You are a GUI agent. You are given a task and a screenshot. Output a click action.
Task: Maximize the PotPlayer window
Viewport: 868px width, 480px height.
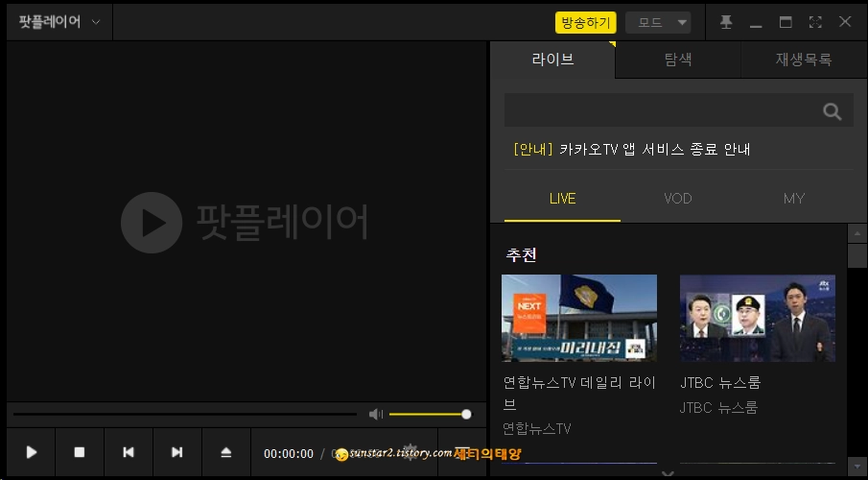pyautogui.click(x=786, y=22)
